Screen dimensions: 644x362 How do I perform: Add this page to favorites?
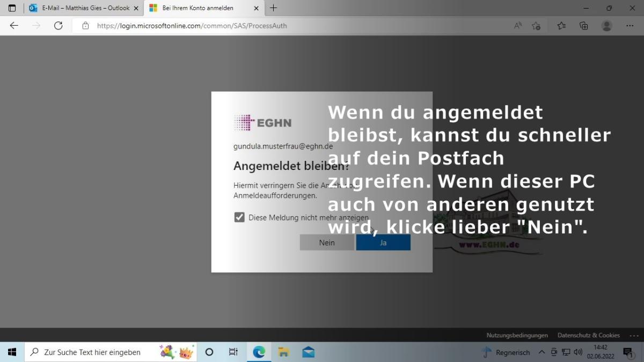coord(536,26)
